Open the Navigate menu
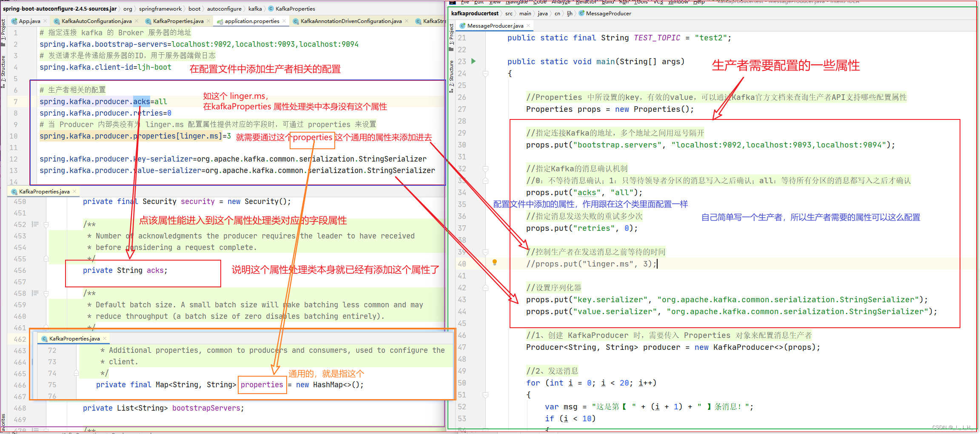The height and width of the screenshot is (434, 980). tap(517, 2)
